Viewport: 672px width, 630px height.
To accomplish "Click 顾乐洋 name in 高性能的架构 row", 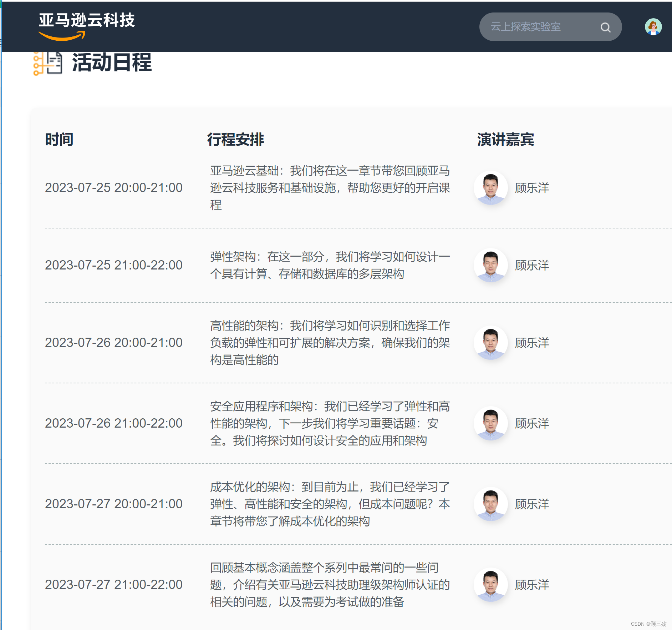I will click(x=532, y=343).
